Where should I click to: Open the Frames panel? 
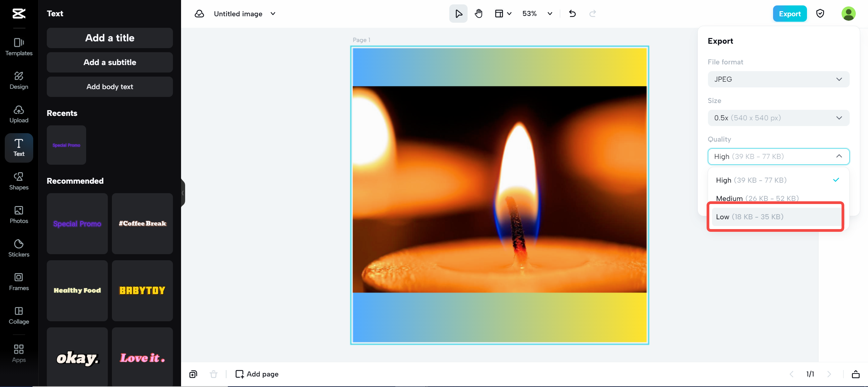(x=19, y=282)
